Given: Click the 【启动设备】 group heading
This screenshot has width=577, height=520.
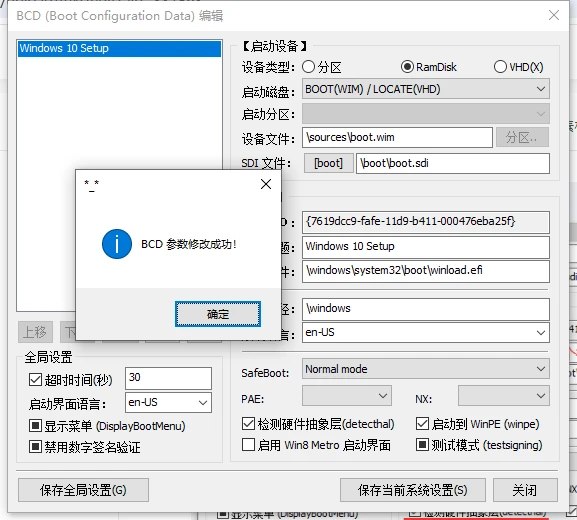Looking at the screenshot, I should point(274,46).
